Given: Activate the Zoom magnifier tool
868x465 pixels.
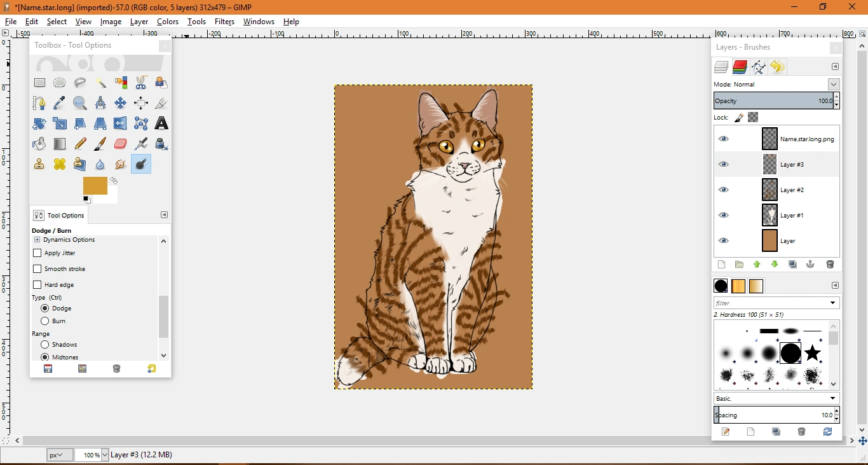Looking at the screenshot, I should tap(80, 103).
